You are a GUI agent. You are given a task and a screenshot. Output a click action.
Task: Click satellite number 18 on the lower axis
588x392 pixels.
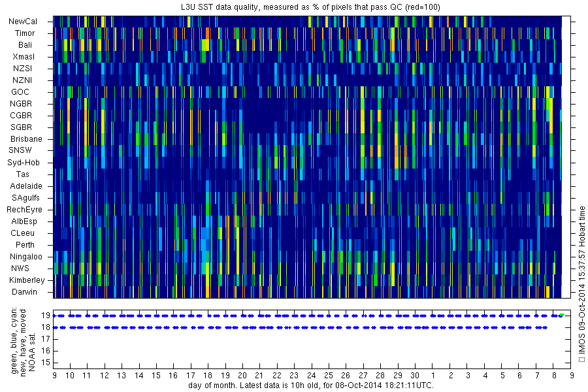point(46,327)
